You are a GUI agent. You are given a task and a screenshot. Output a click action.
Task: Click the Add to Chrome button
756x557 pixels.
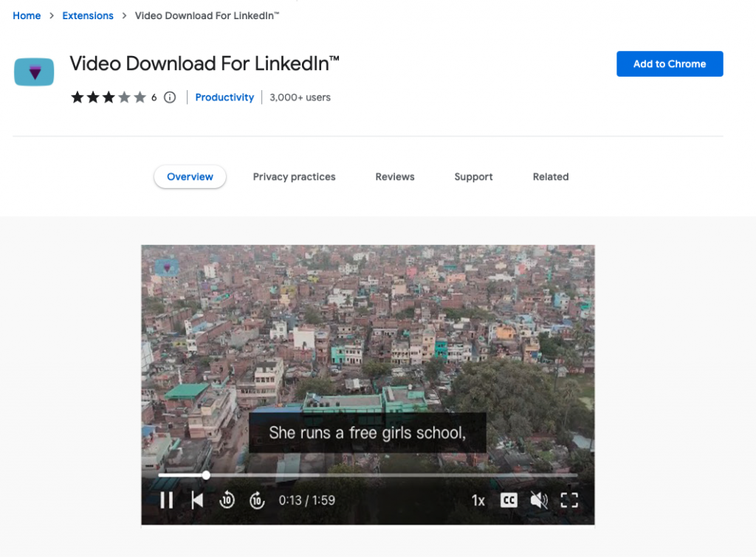pyautogui.click(x=669, y=63)
